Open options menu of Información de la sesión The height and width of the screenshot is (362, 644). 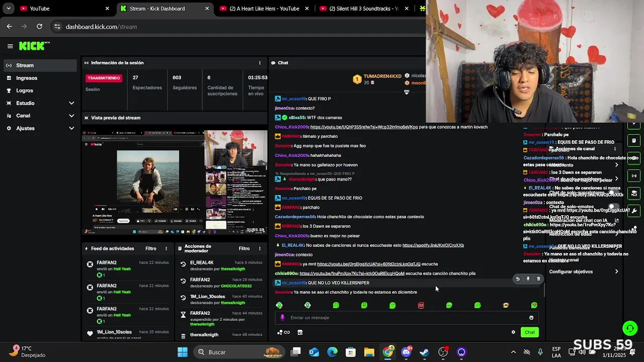260,63
